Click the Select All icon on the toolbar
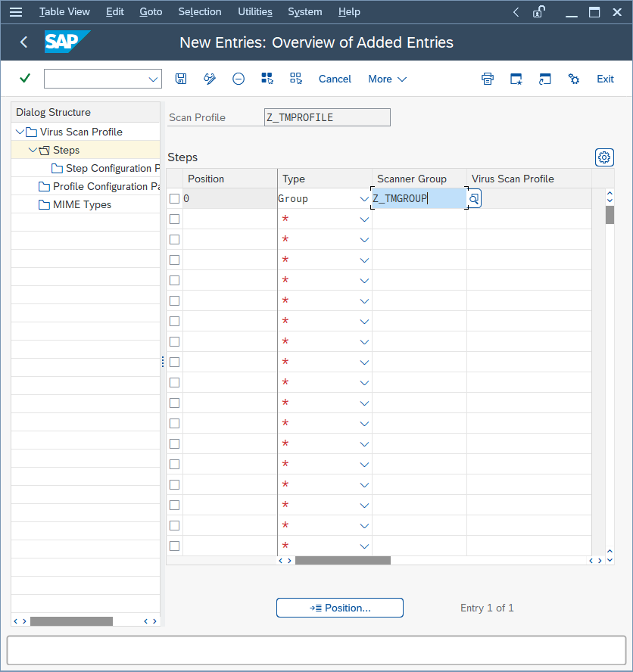This screenshot has width=633, height=672. point(267,79)
